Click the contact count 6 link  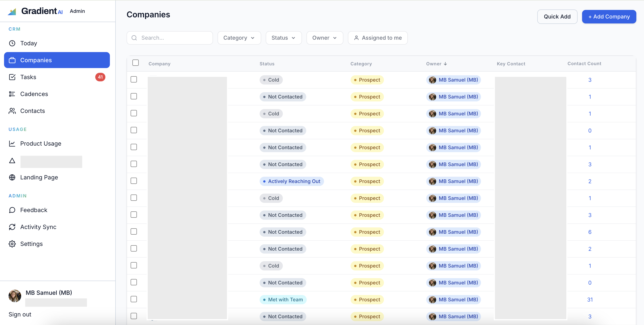coord(590,232)
